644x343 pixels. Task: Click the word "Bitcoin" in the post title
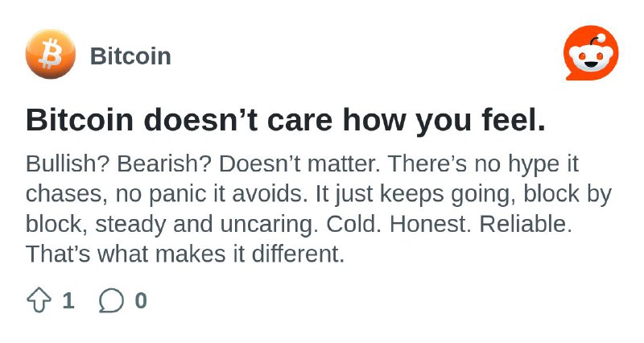(80, 120)
